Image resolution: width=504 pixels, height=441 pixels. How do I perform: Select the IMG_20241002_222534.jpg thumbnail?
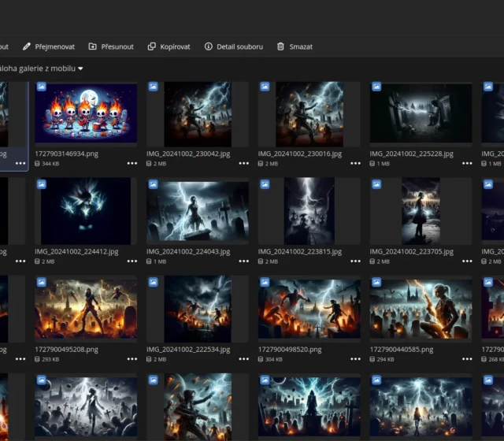click(198, 309)
